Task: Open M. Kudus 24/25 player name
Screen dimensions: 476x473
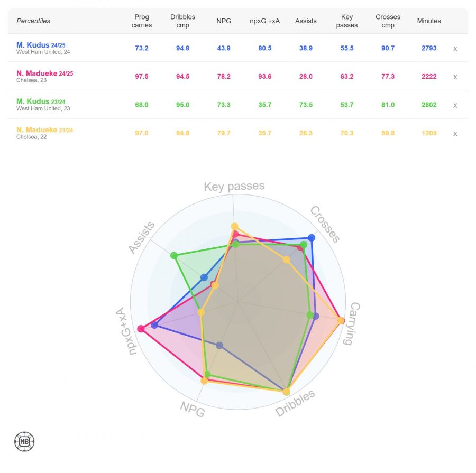Action: pos(33,45)
